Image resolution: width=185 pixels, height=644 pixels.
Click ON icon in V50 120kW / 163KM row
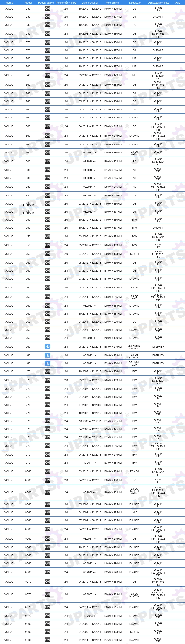48,245
